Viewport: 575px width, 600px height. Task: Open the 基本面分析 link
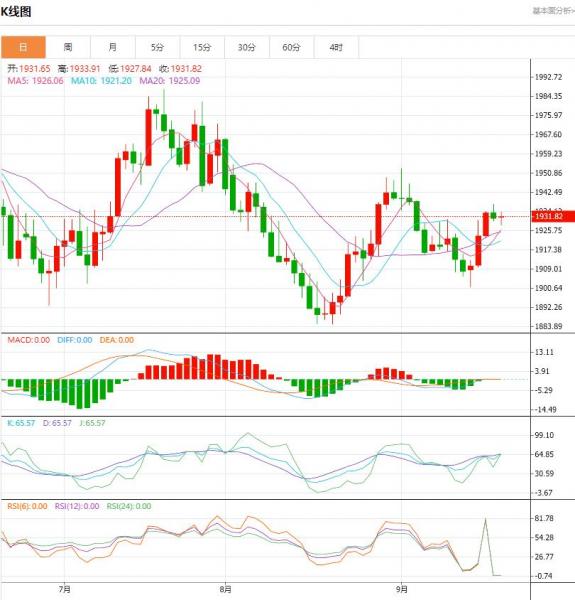click(553, 11)
